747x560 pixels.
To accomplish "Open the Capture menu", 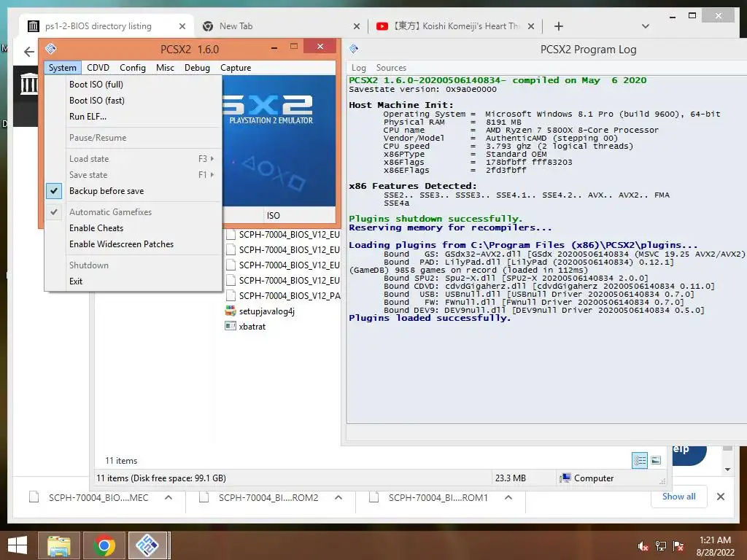I will click(x=236, y=68).
